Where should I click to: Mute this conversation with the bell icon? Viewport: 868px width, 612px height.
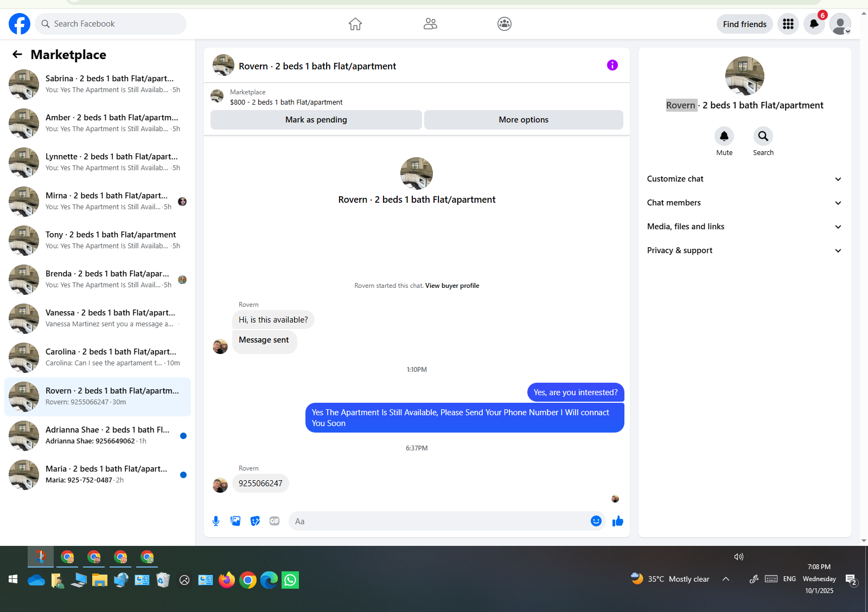tap(724, 136)
